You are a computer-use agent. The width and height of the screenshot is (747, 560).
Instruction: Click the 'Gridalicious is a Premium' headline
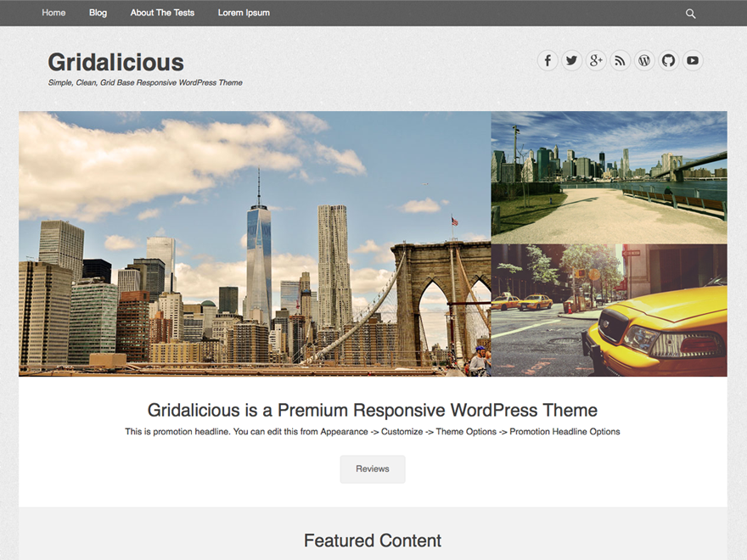373,410
